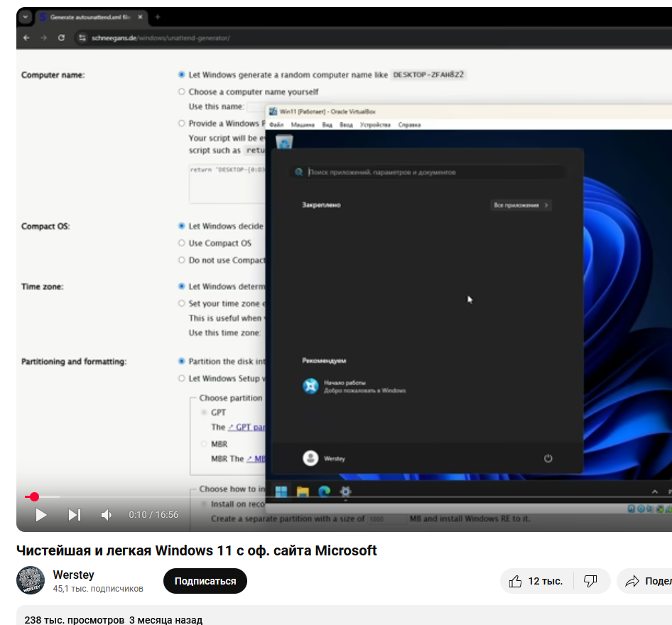The width and height of the screenshot is (672, 625).
Task: Choose GPT partition layout
Action: point(204,412)
